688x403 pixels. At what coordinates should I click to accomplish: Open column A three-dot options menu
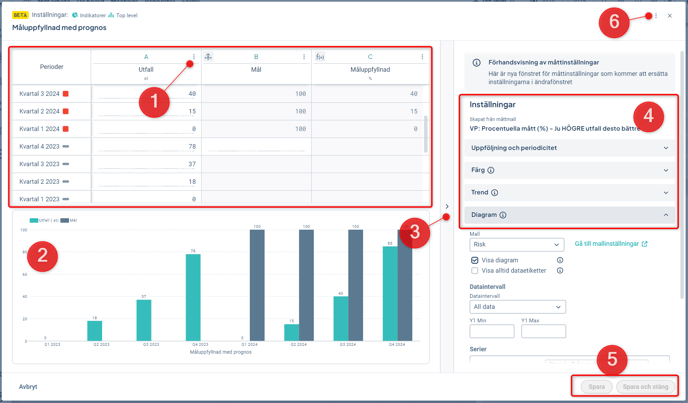pyautogui.click(x=194, y=57)
